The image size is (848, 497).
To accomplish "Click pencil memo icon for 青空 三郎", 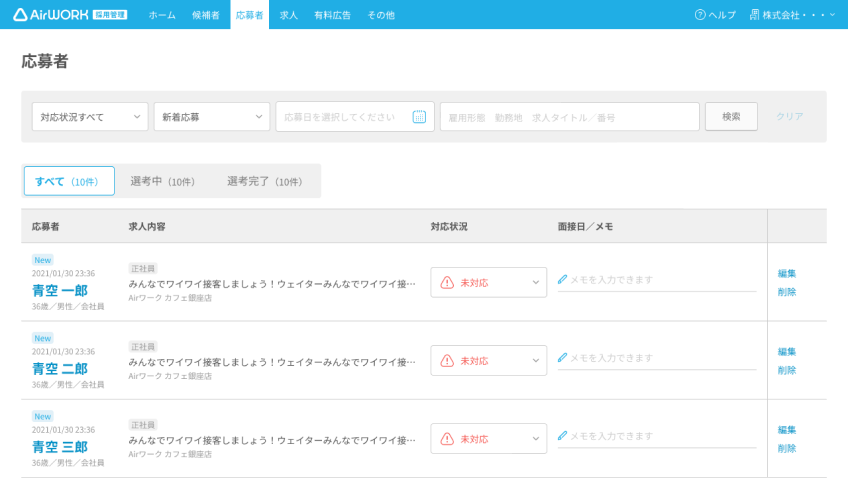I will [x=562, y=435].
